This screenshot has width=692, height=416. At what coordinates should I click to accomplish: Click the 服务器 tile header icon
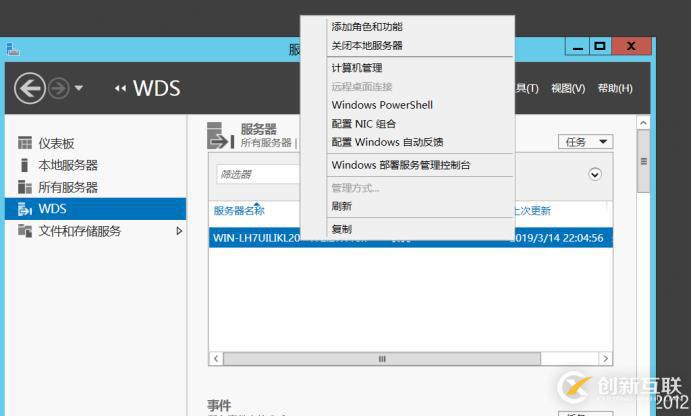pyautogui.click(x=220, y=135)
